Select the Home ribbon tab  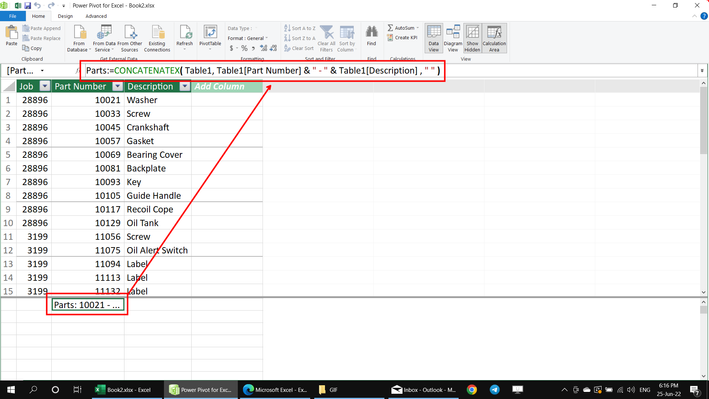(x=38, y=16)
